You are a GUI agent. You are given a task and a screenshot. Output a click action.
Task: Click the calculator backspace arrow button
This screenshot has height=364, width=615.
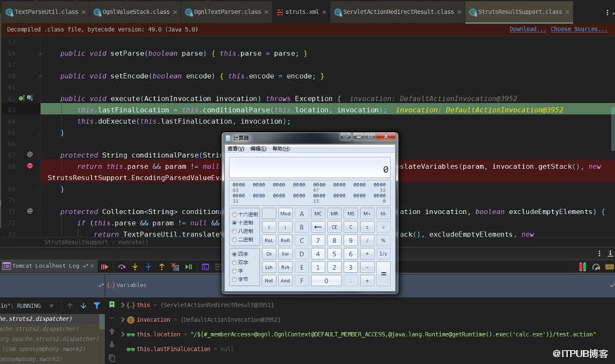click(x=318, y=227)
